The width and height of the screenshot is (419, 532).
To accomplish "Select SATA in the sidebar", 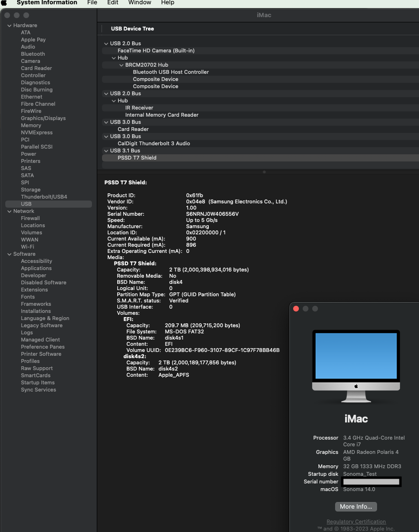I will tap(27, 175).
